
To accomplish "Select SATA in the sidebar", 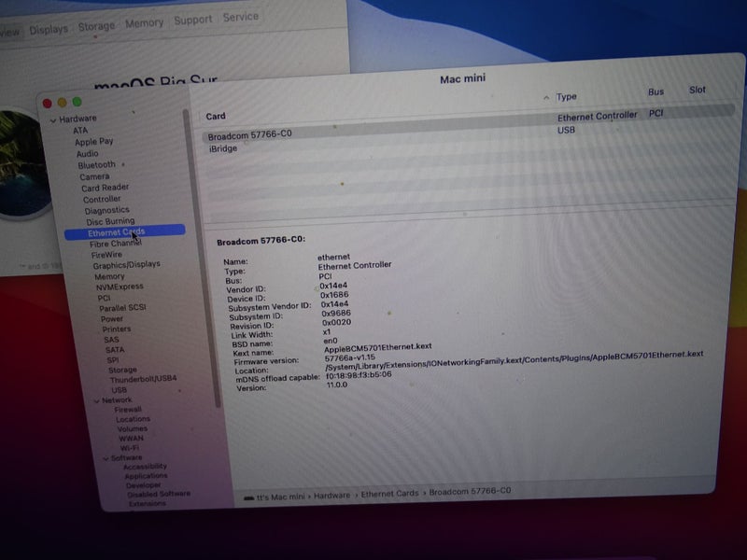I will (x=115, y=350).
